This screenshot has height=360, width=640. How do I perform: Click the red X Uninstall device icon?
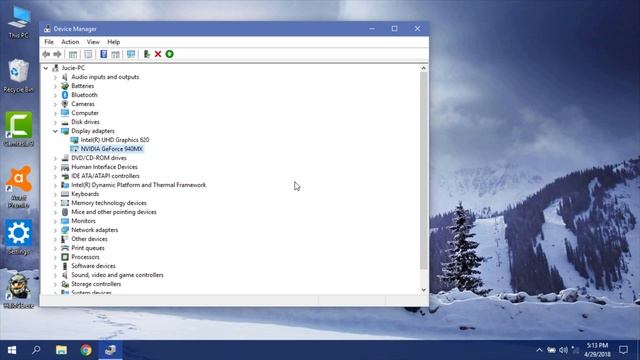(x=158, y=54)
